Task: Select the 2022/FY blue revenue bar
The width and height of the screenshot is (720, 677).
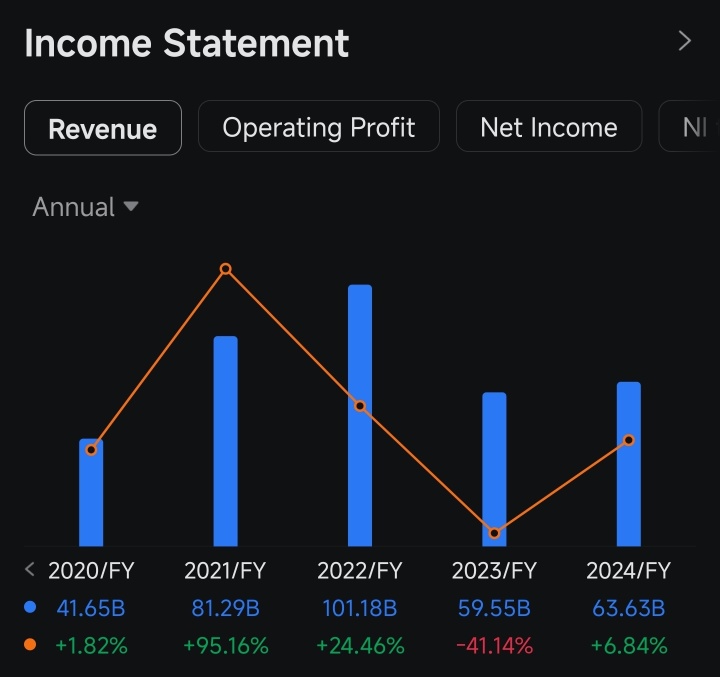Action: [x=360, y=416]
